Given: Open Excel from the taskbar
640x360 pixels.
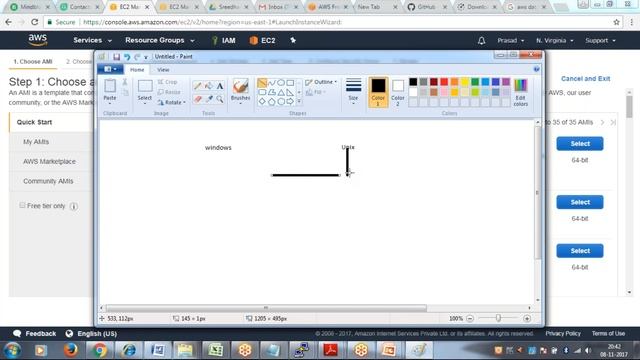Looking at the screenshot, I should tap(215, 350).
